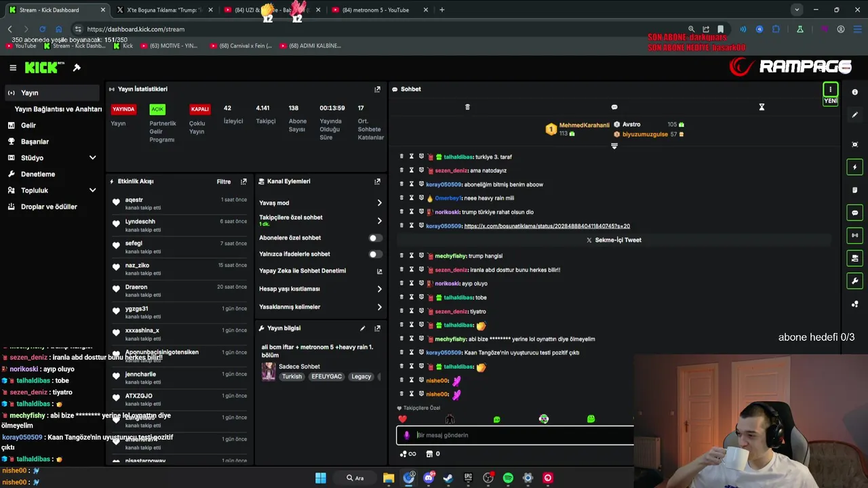Click the trash icon in chat header
Screen dimensions: 868x488
coord(467,107)
